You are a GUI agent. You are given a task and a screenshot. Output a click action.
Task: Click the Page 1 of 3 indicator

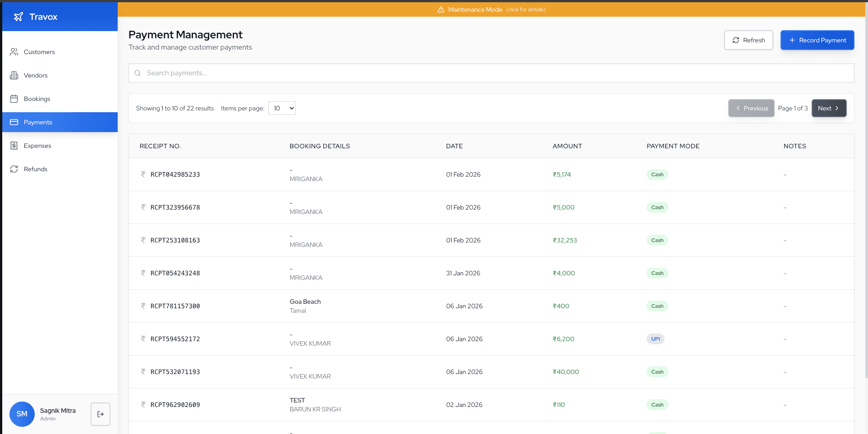(x=793, y=108)
